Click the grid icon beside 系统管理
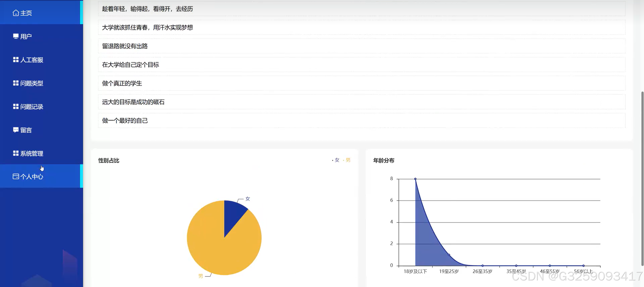The width and height of the screenshot is (644, 287). [x=16, y=153]
